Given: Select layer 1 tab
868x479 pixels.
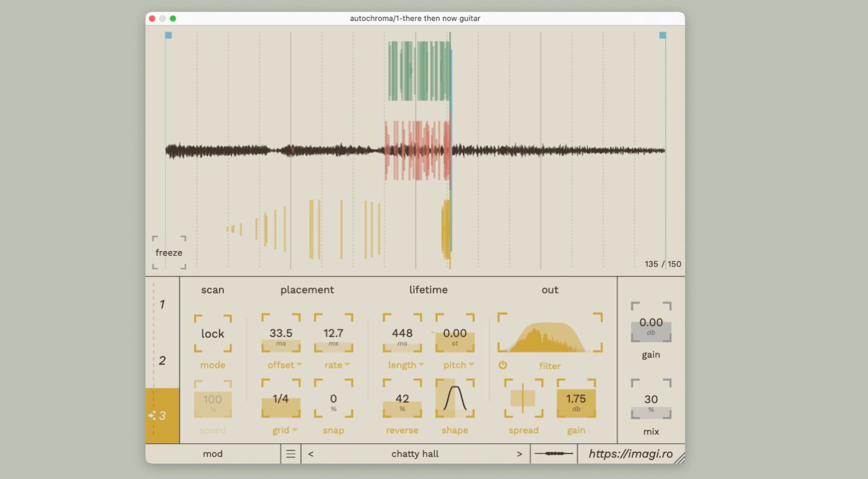Looking at the screenshot, I should [x=162, y=304].
